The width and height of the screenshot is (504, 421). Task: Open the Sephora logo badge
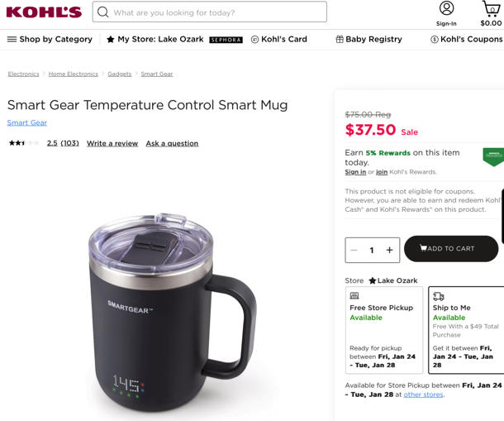226,40
